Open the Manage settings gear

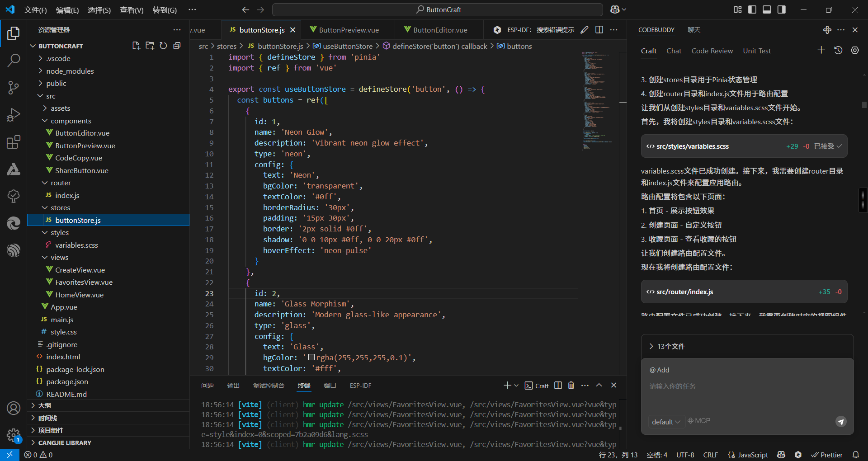[x=14, y=435]
